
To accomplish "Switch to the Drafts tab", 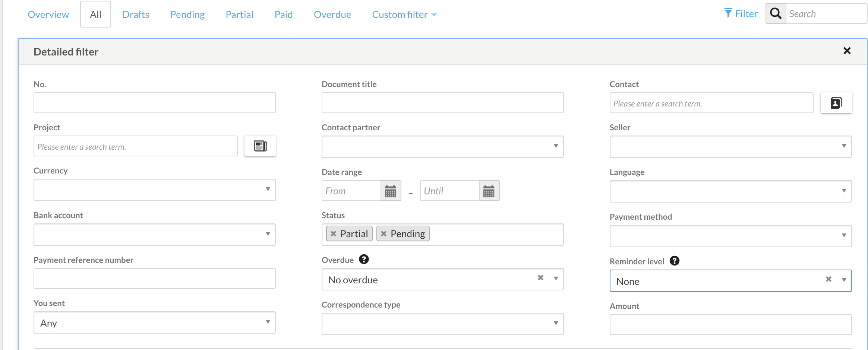I will tap(136, 15).
